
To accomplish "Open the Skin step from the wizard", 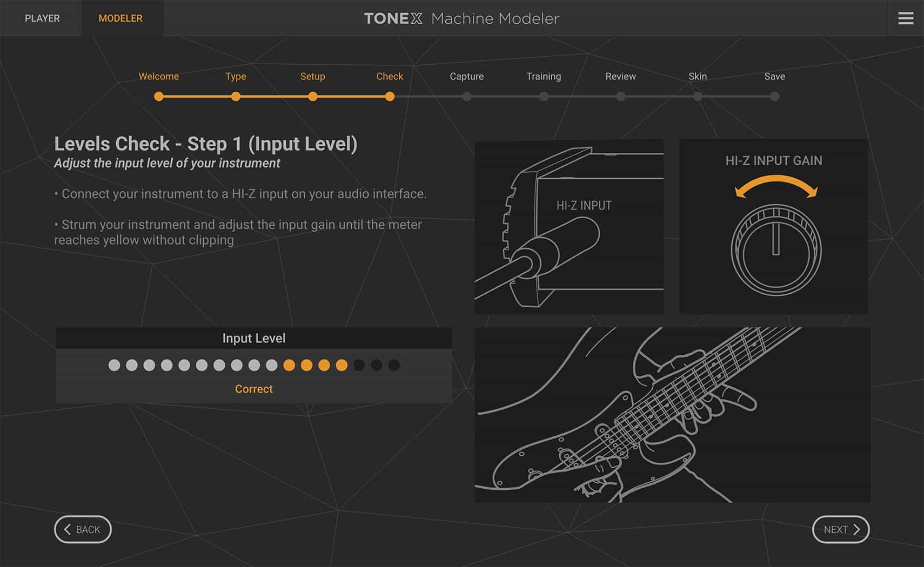I will (x=698, y=97).
